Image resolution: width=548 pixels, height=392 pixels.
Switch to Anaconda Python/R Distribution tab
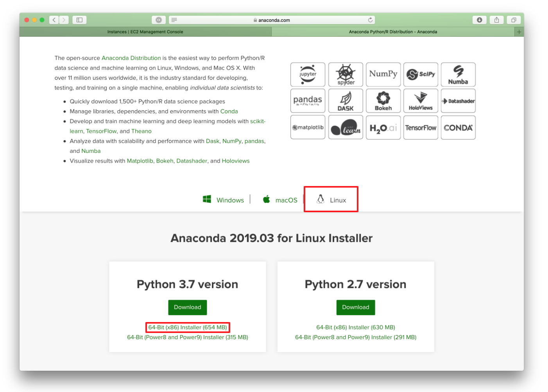(x=393, y=32)
